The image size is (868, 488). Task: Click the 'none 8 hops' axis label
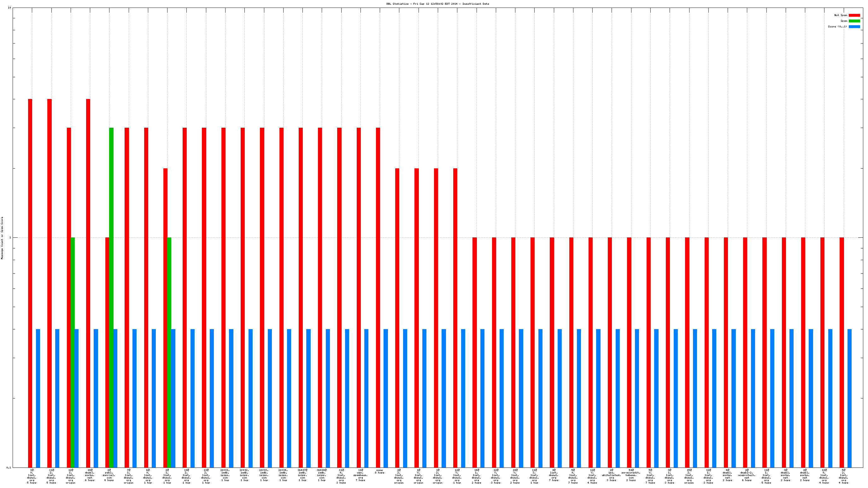point(379,471)
